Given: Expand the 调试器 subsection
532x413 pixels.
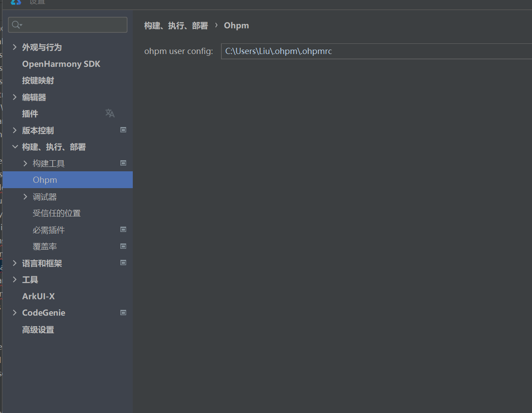Looking at the screenshot, I should (x=25, y=197).
